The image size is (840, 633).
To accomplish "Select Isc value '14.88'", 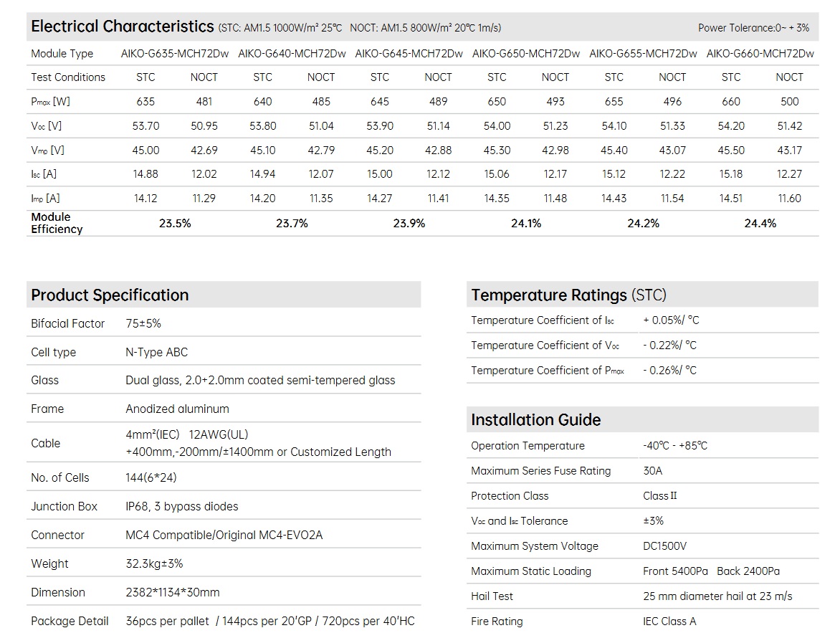I will pyautogui.click(x=145, y=174).
